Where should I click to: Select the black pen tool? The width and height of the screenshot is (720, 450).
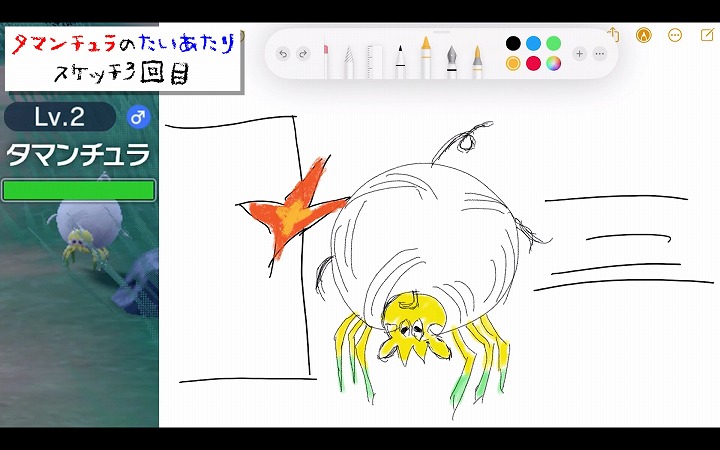(x=400, y=59)
